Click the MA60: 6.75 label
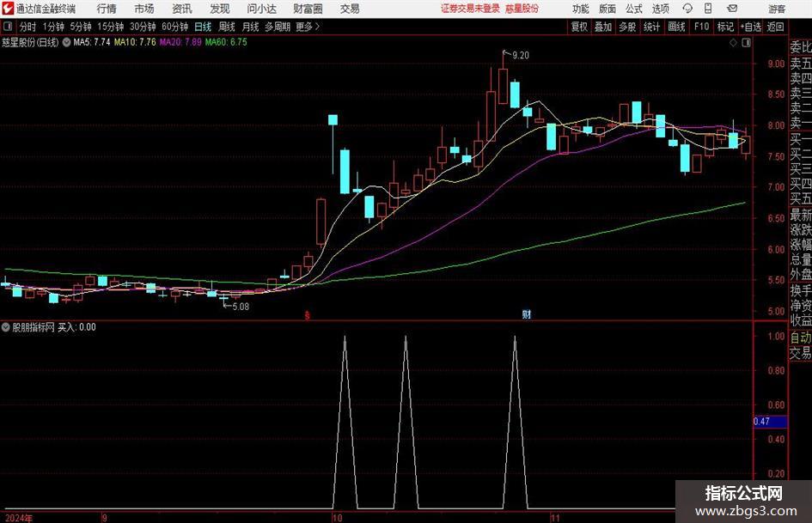This screenshot has height=523, width=812. tap(226, 42)
